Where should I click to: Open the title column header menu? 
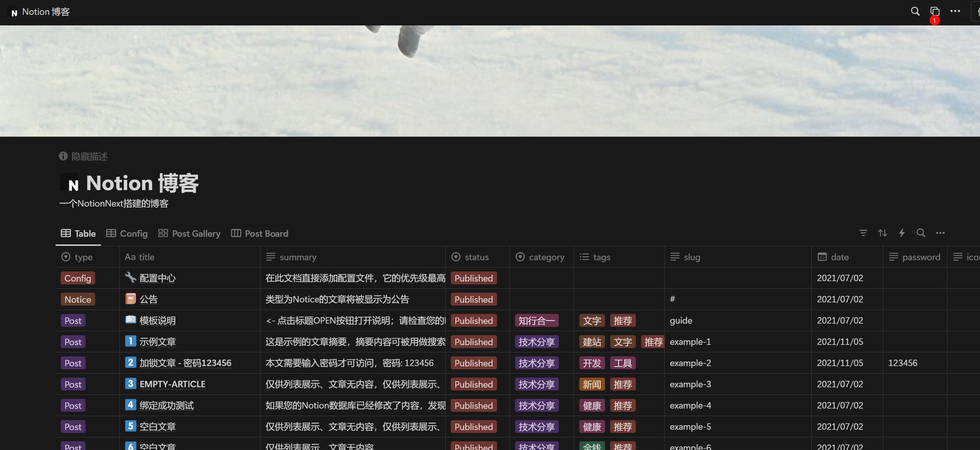(190, 257)
